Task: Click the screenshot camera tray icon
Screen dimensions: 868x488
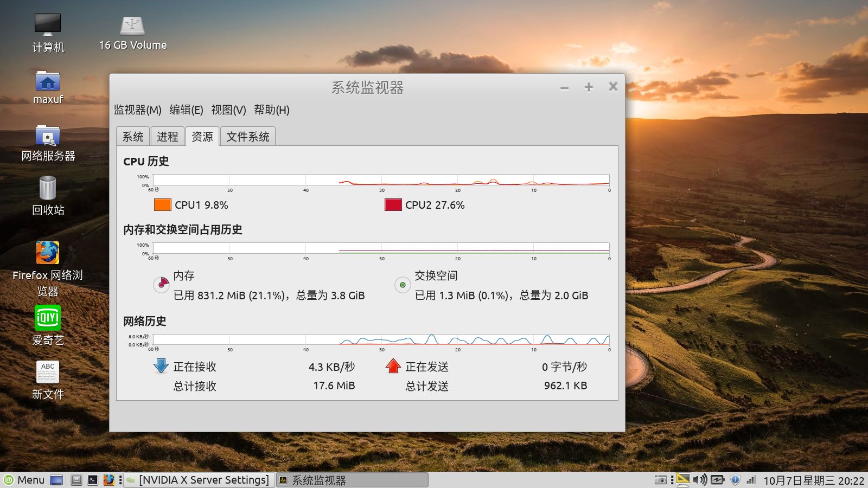Action: pyautogui.click(x=660, y=480)
